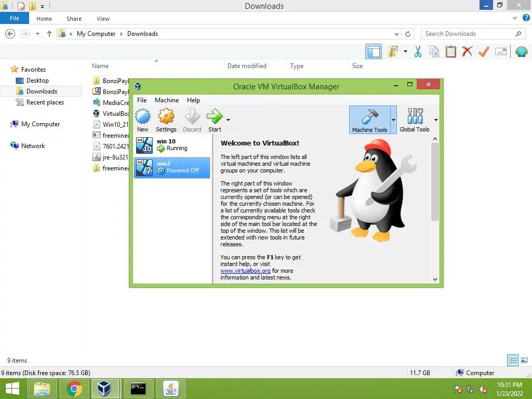Open VirtualBox machine Settings gear
Image resolution: width=532 pixels, height=399 pixels.
pos(166,120)
